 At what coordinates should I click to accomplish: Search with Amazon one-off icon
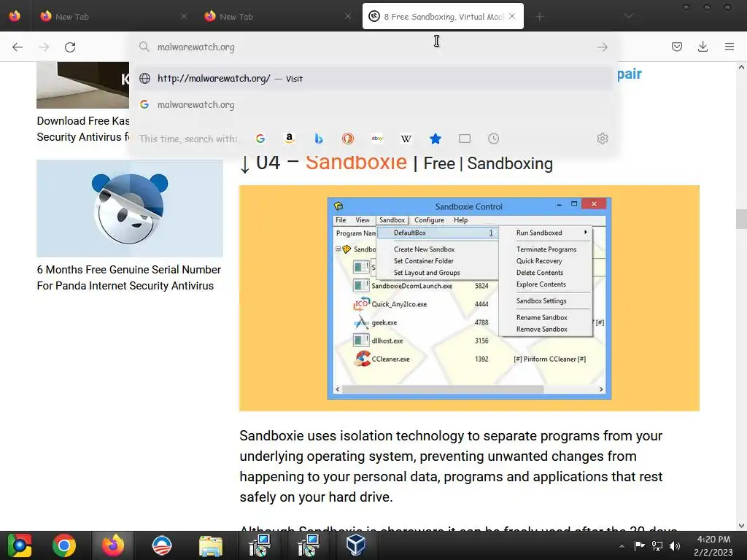pyautogui.click(x=289, y=139)
